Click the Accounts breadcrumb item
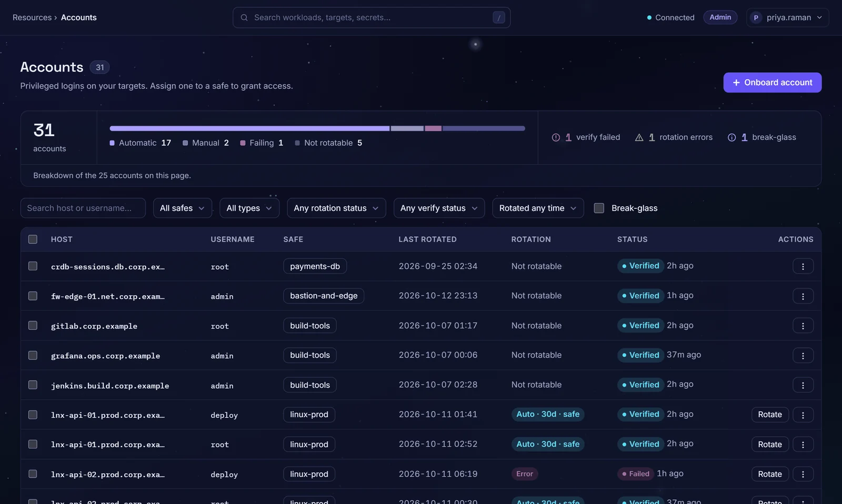The height and width of the screenshot is (504, 842). point(79,17)
